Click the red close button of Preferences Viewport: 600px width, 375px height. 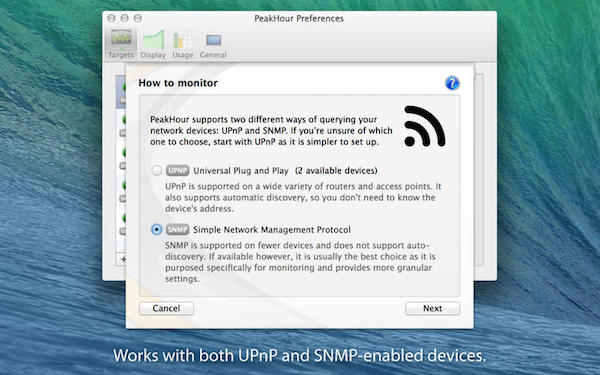tap(111, 18)
